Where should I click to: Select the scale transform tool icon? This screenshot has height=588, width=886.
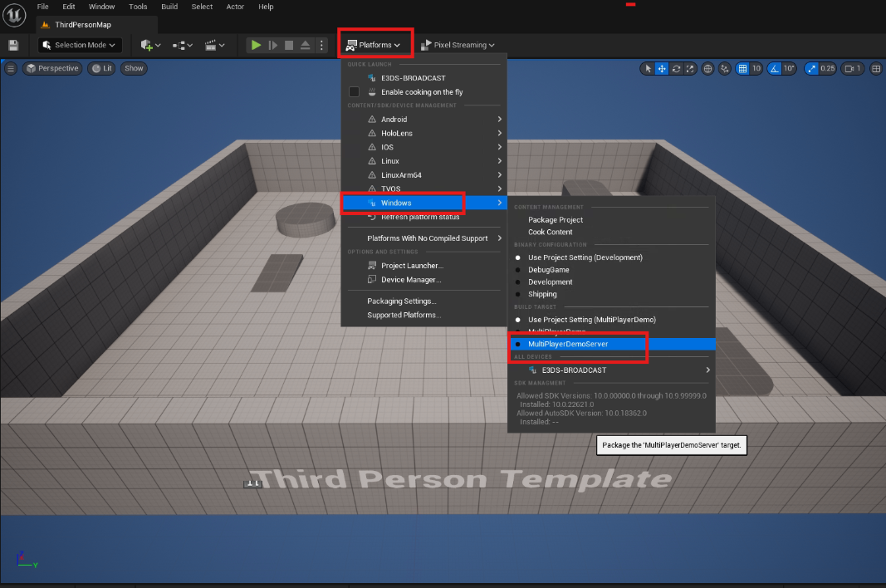coord(690,69)
